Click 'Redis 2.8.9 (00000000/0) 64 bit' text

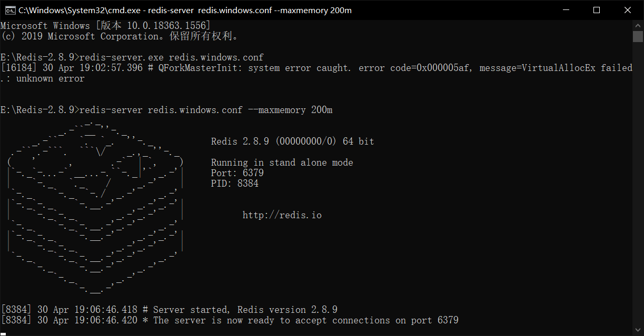coord(292,141)
